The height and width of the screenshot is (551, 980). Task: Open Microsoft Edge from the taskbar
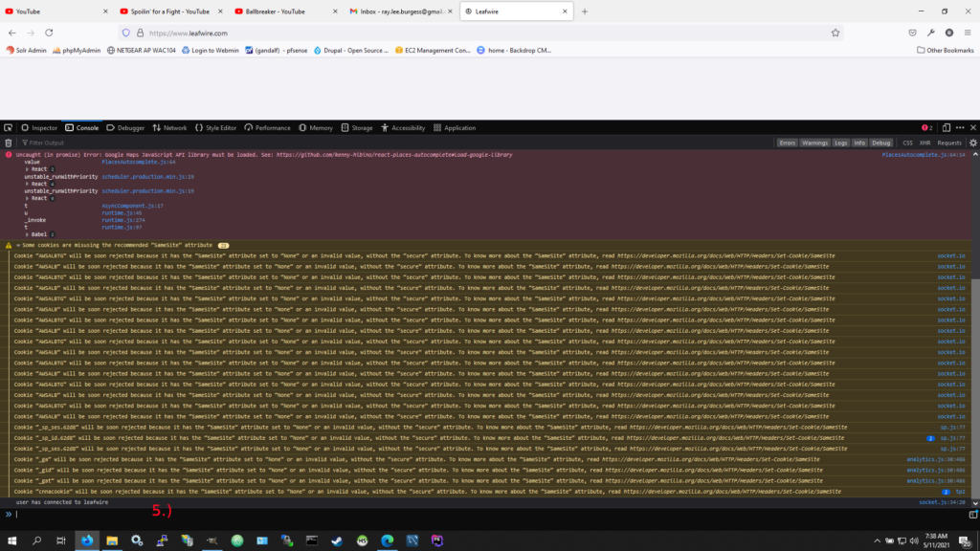click(x=388, y=540)
